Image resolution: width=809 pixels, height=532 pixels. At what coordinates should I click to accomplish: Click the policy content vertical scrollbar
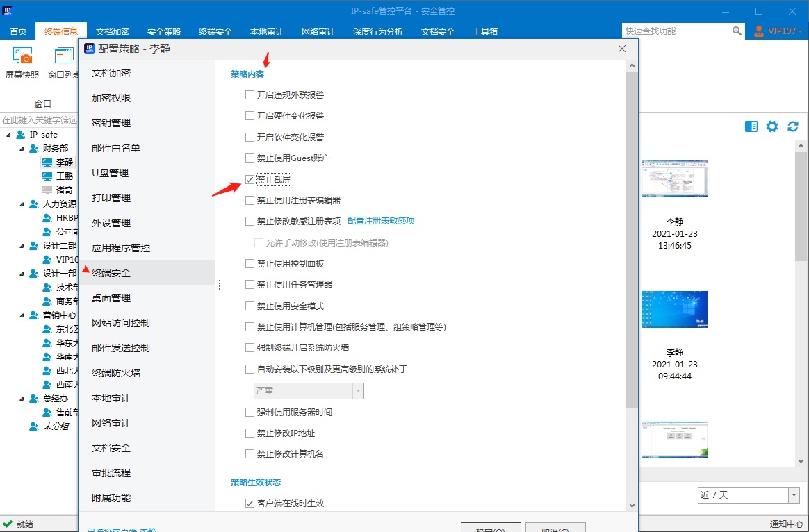pos(632,240)
